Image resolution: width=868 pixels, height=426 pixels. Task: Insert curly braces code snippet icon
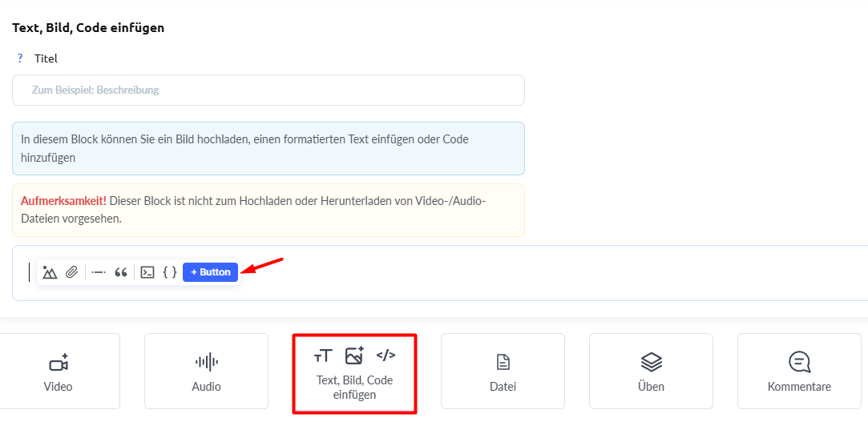click(170, 272)
